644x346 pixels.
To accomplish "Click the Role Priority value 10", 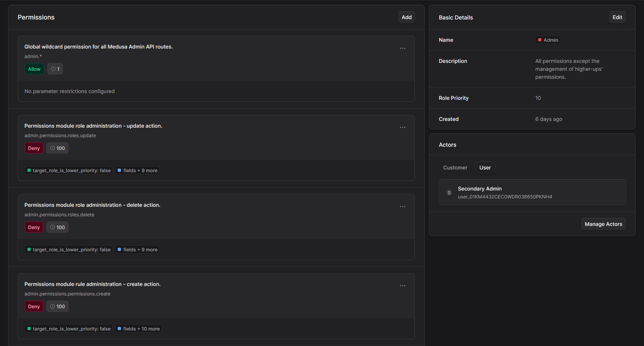I will [538, 98].
